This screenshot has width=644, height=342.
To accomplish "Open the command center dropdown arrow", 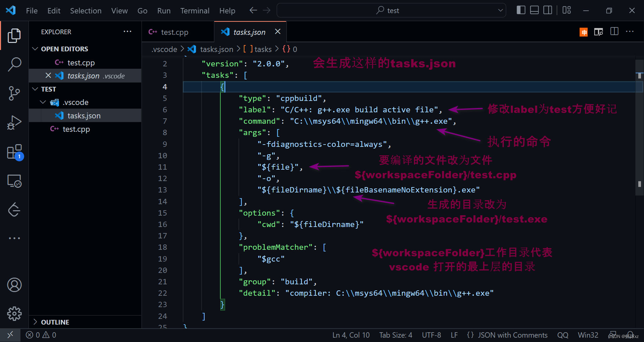I will point(500,10).
